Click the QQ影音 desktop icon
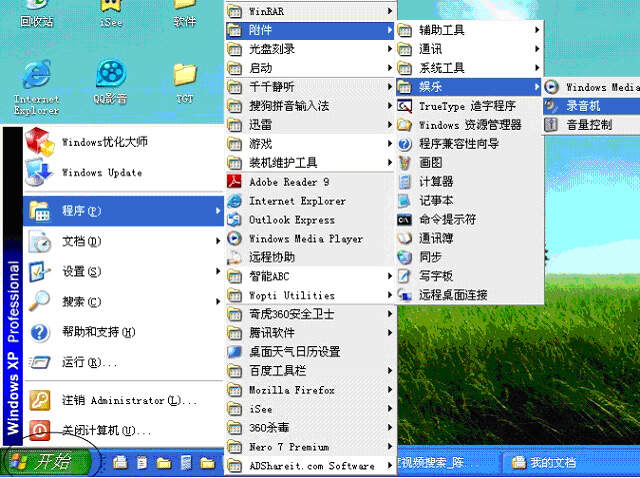The height and width of the screenshot is (478, 640). 111,73
